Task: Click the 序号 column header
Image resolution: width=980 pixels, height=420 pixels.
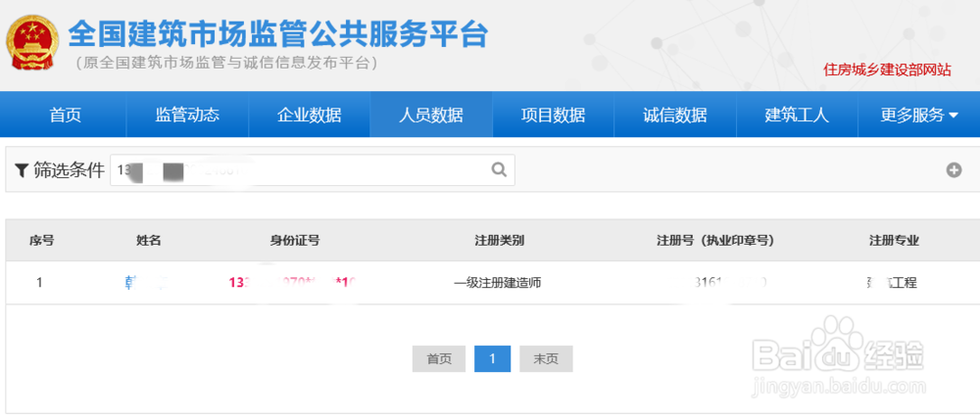Action: [41, 241]
